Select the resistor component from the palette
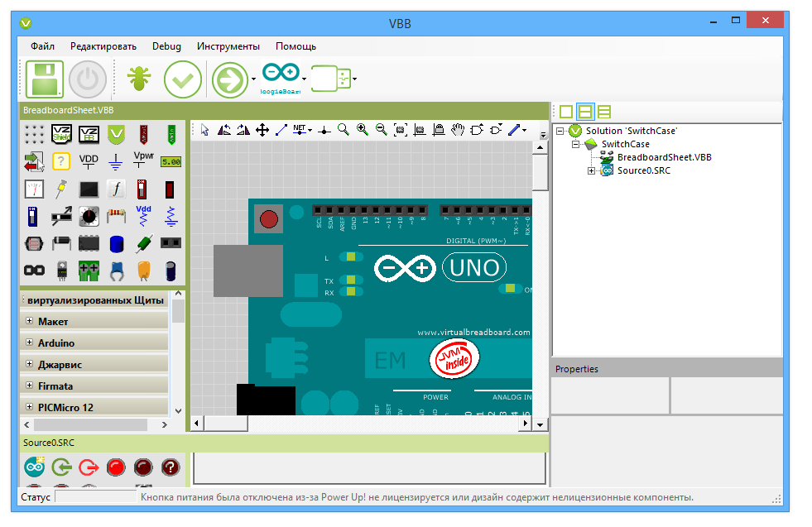The height and width of the screenshot is (527, 812). (x=116, y=216)
